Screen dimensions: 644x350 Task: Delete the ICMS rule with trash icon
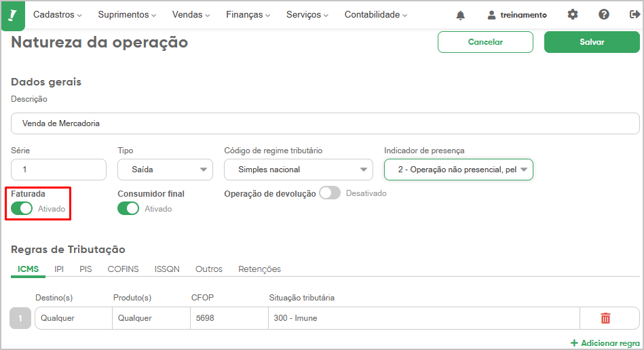click(x=605, y=318)
